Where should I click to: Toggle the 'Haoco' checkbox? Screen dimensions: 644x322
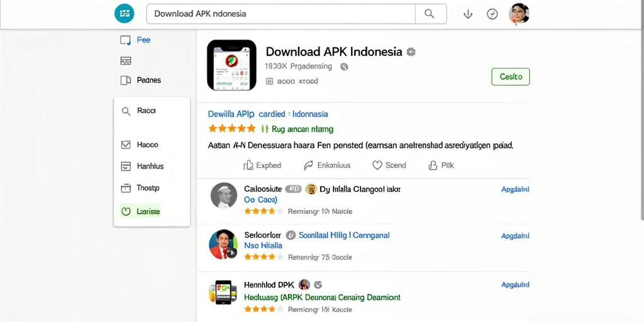click(126, 145)
